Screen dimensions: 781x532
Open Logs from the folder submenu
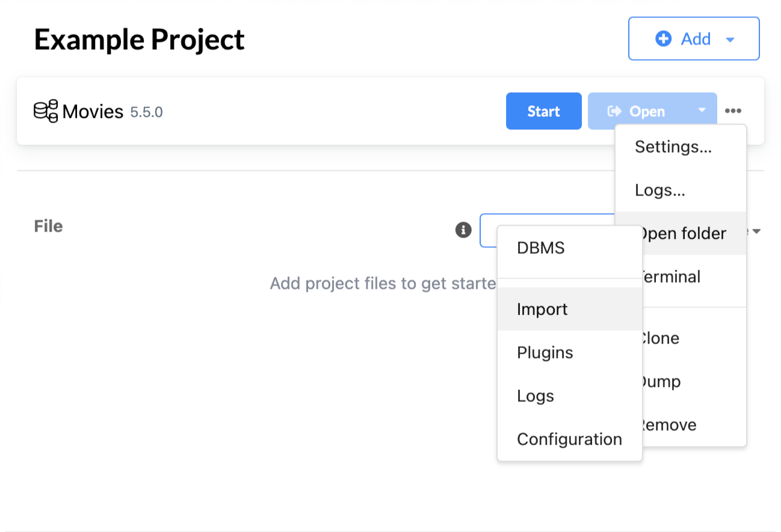tap(535, 396)
